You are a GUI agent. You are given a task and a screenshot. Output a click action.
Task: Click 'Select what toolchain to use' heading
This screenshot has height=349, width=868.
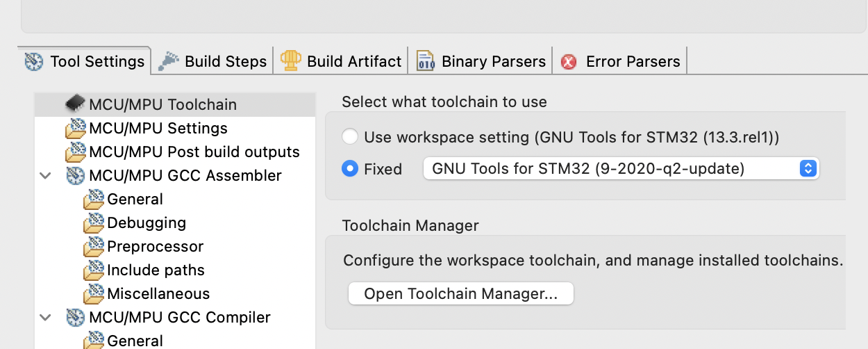coord(444,102)
